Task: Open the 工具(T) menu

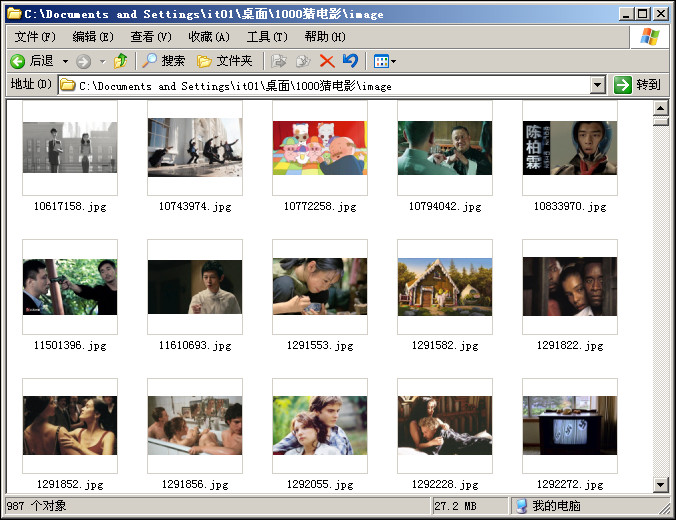Action: pyautogui.click(x=267, y=37)
